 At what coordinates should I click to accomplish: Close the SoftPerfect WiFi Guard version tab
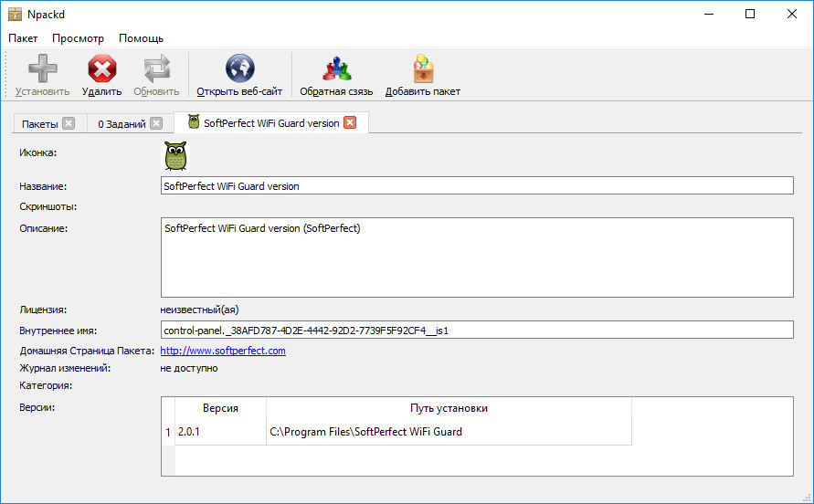(x=351, y=122)
